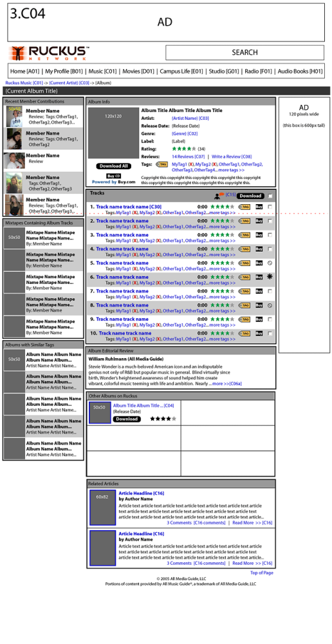Click the unavailable circle icon on track 5
332x644 pixels.
pos(270,263)
